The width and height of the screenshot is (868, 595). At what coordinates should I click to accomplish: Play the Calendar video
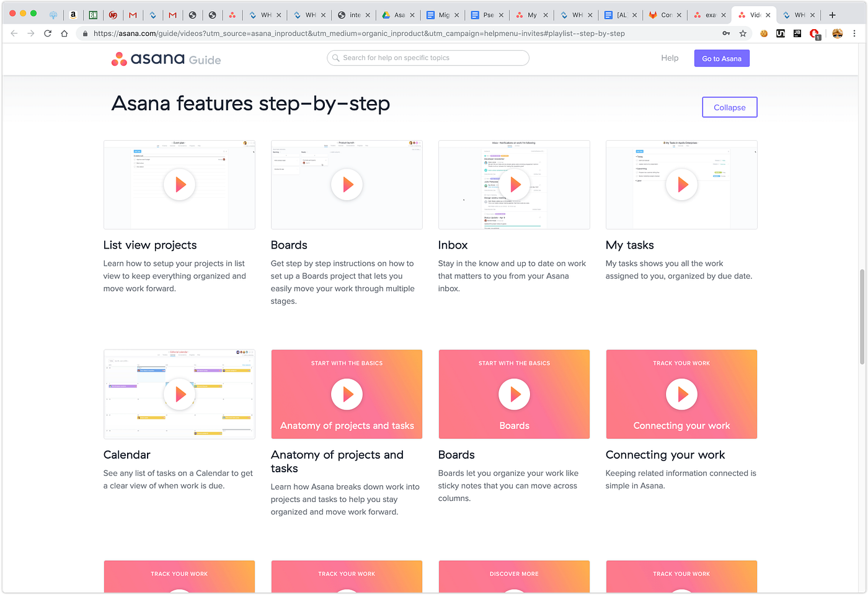[x=180, y=394]
